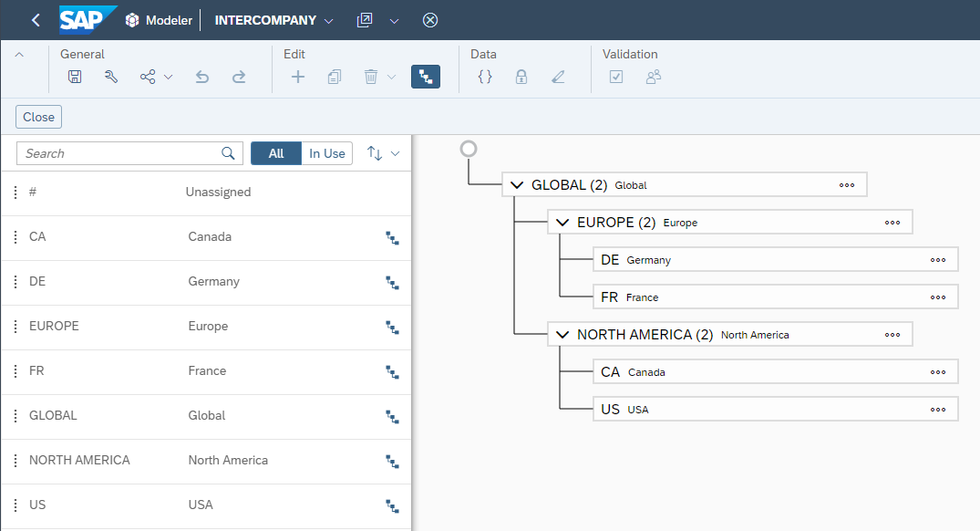The width and height of the screenshot is (980, 531).
Task: Open more options for DE Germany node
Action: (938, 260)
